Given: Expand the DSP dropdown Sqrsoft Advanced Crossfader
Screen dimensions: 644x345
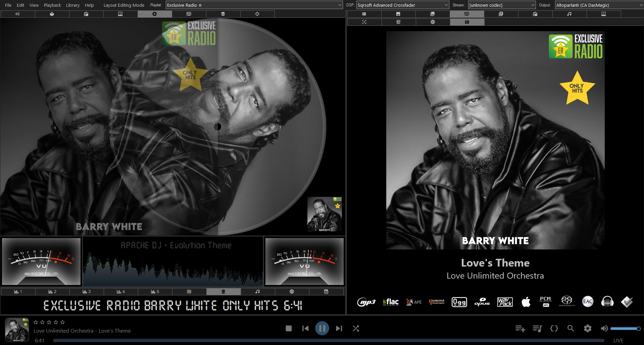Looking at the screenshot, I should tap(402, 5).
